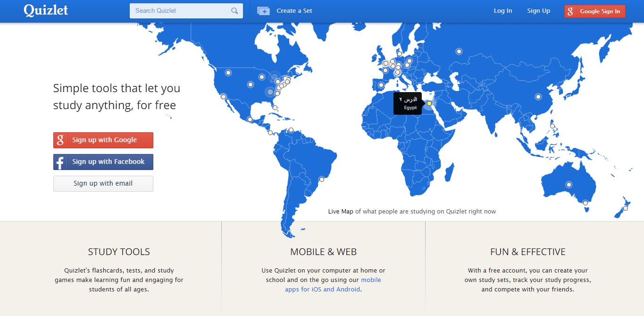Click the yellow map marker over Egypt
This screenshot has width=644, height=316.
[x=429, y=103]
